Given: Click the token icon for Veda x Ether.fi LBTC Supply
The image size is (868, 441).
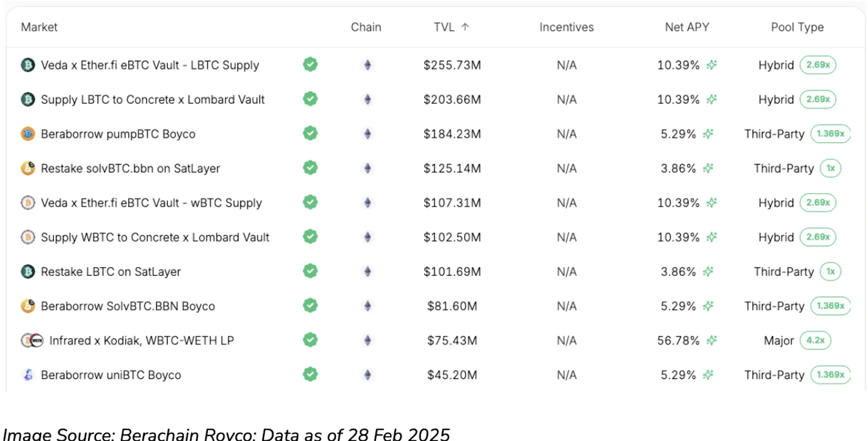Looking at the screenshot, I should 28,65.
